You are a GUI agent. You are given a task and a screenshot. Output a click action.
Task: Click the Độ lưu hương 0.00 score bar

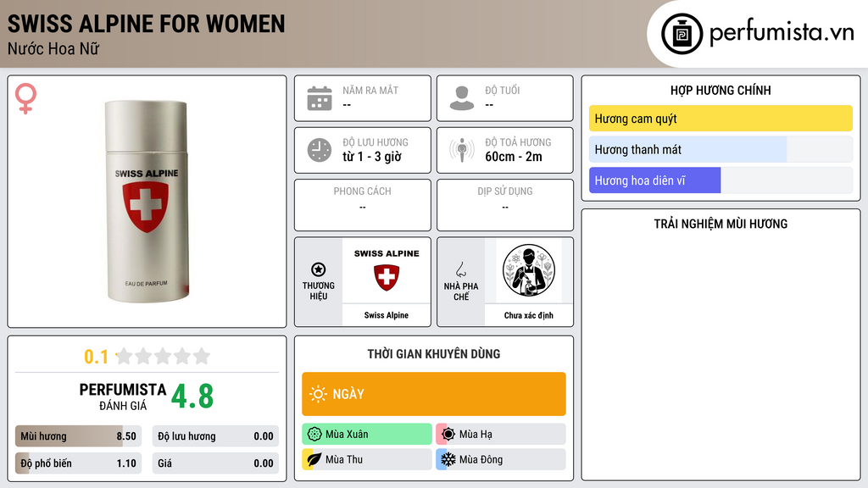coord(215,436)
